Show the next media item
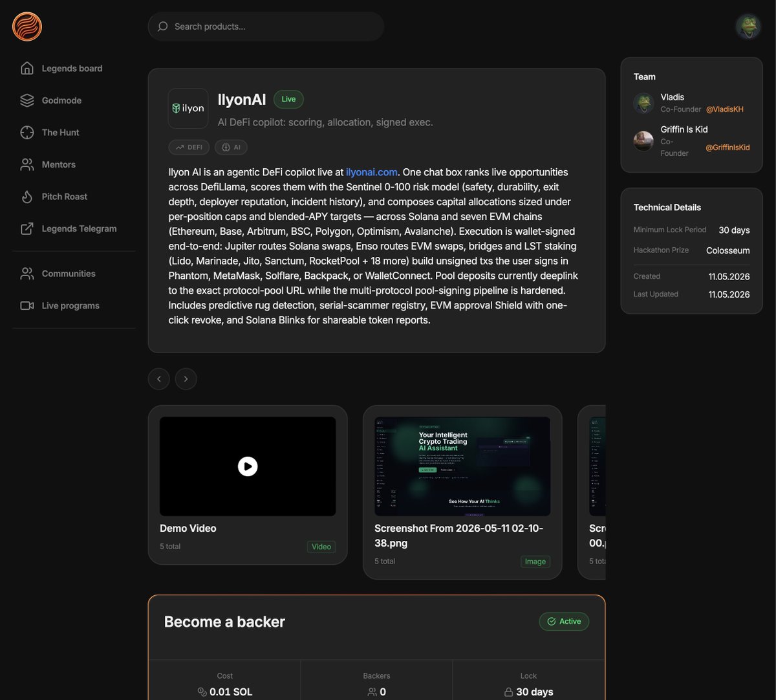This screenshot has width=776, height=700. 186,379
